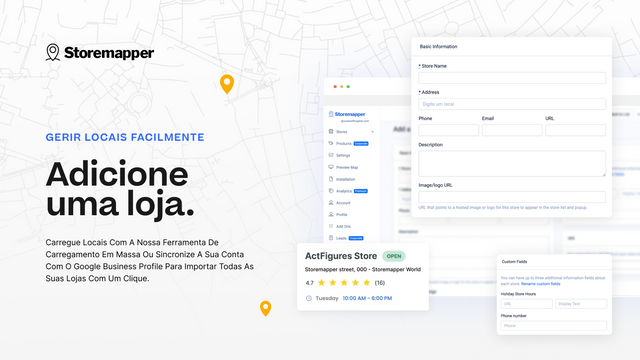Click the URL field next to Email
Image resolution: width=640 pixels, height=360 pixels.
576,130
